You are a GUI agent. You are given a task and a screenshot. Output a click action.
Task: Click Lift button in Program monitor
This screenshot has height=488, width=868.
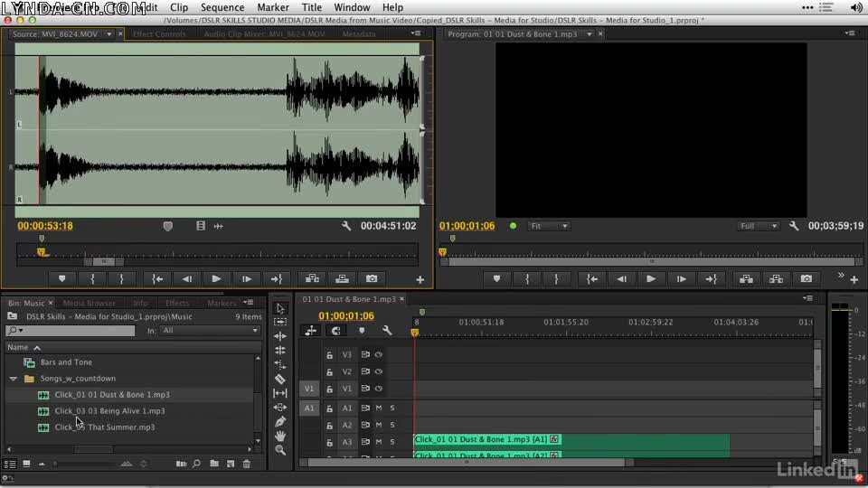[x=746, y=279]
